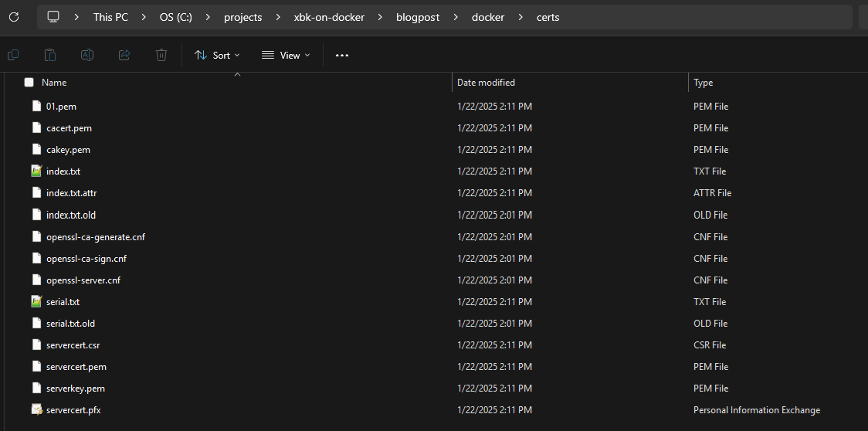
Task: Tick the select-all checkbox beside Name
Action: (x=29, y=83)
